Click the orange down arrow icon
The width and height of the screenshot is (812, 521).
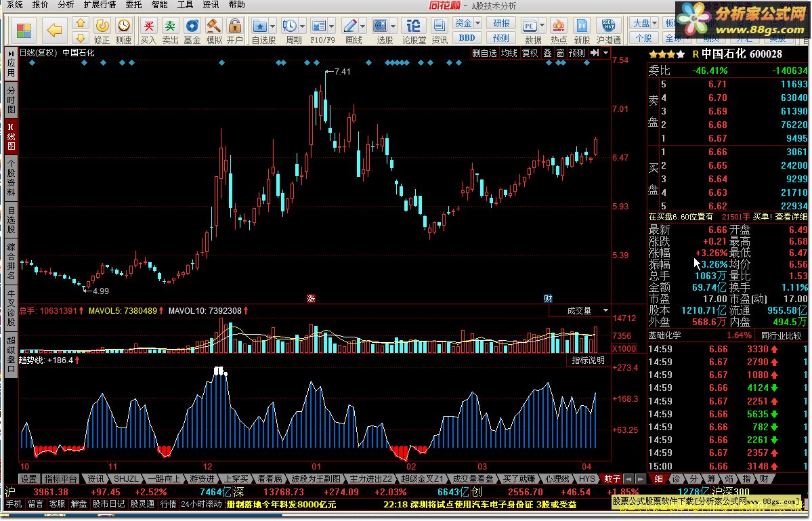coord(81,38)
